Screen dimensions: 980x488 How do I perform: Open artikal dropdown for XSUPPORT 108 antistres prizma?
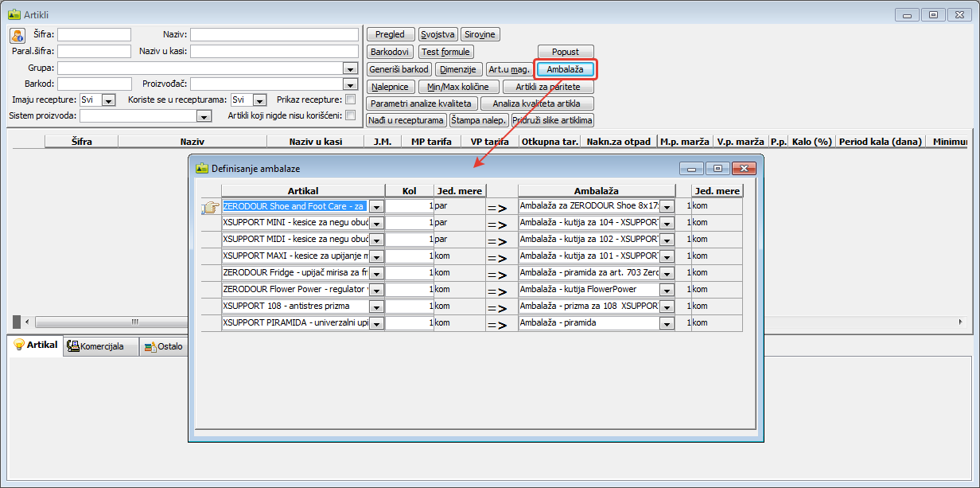click(376, 306)
